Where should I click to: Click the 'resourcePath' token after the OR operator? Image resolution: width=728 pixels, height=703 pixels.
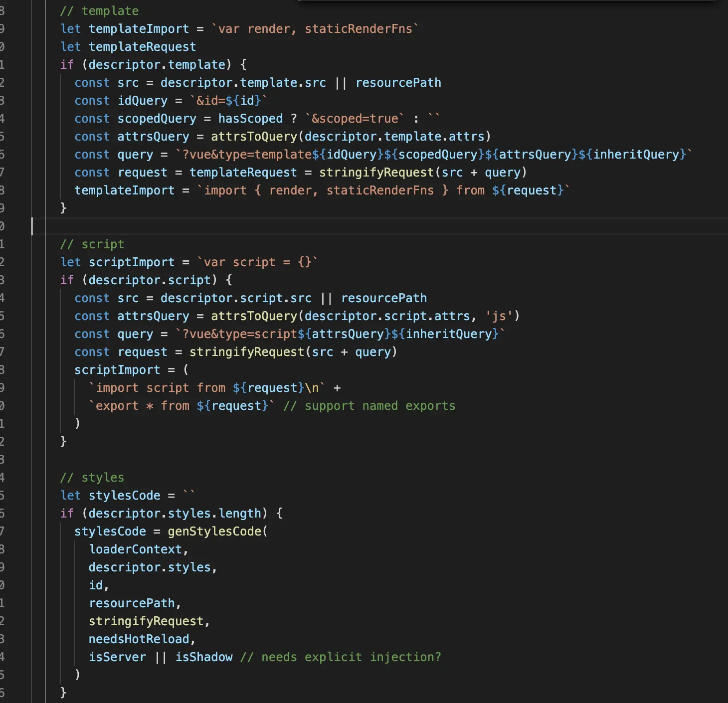398,82
